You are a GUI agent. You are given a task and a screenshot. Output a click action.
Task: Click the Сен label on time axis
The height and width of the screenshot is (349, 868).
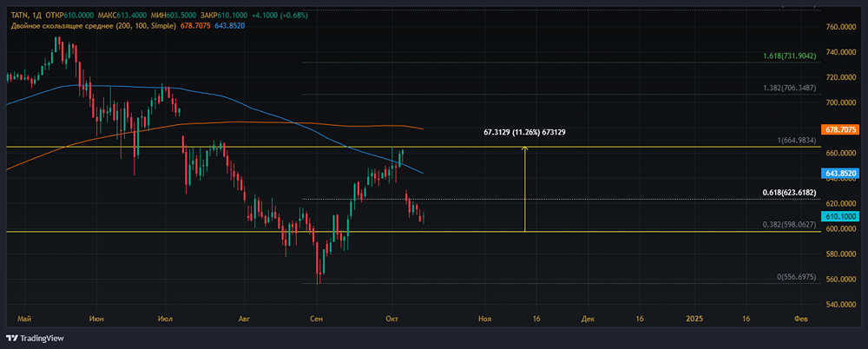click(317, 319)
